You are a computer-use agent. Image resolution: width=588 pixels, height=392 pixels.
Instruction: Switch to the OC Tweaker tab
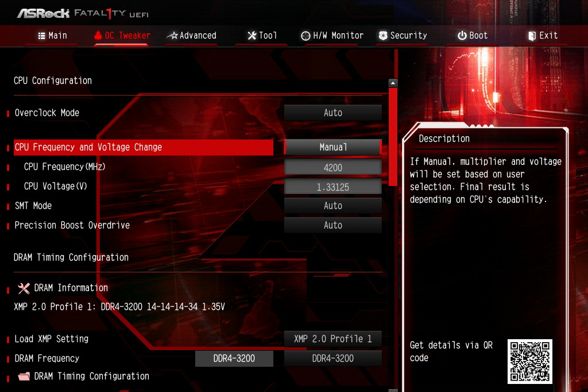point(122,36)
